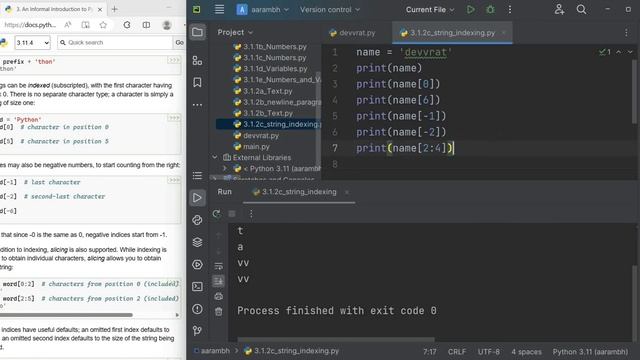Open the Bookmarks tool window icon
The height and width of the screenshot is (360, 640).
pos(197,83)
